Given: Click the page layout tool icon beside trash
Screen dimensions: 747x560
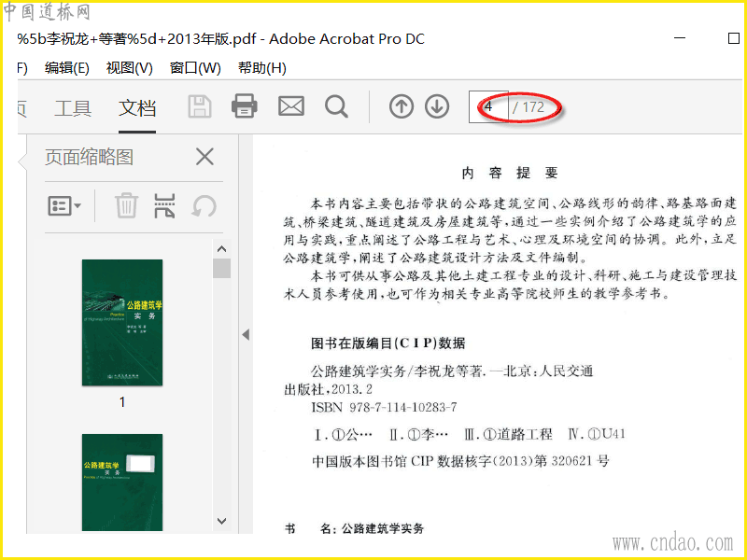Looking at the screenshot, I should [165, 205].
